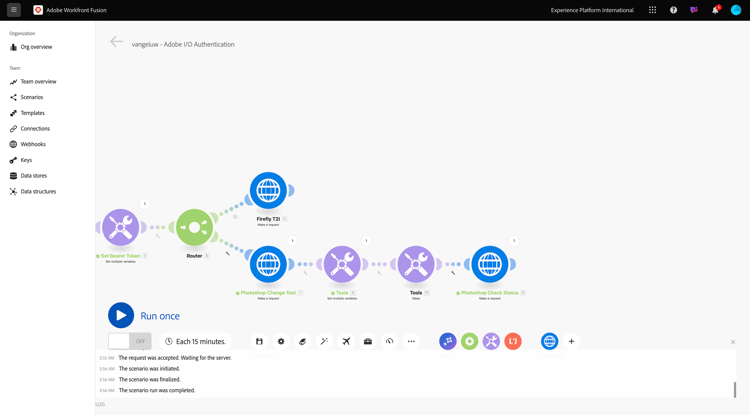Close the log panel
Screen dimensions: 750x415
point(733,342)
